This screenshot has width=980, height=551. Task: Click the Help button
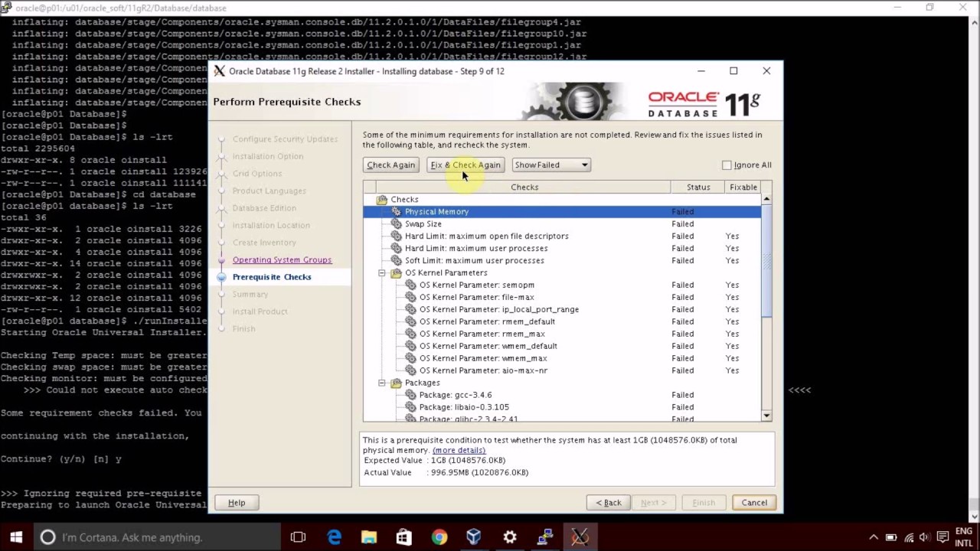click(x=237, y=503)
